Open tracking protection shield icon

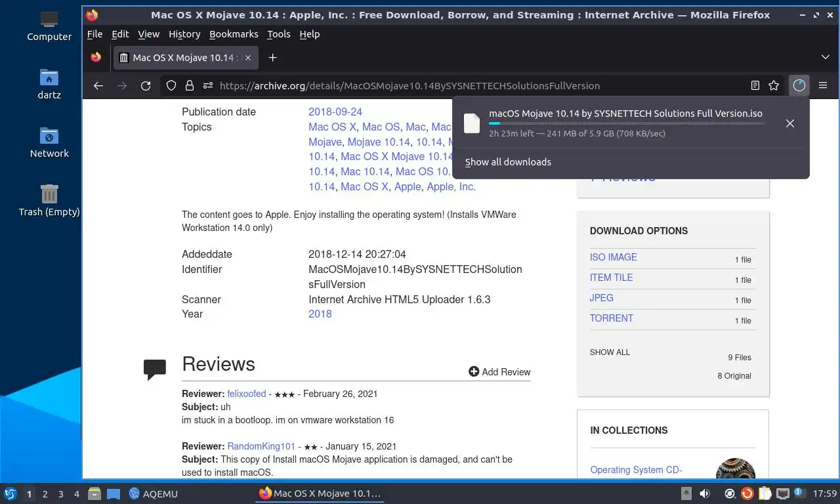[x=171, y=85]
